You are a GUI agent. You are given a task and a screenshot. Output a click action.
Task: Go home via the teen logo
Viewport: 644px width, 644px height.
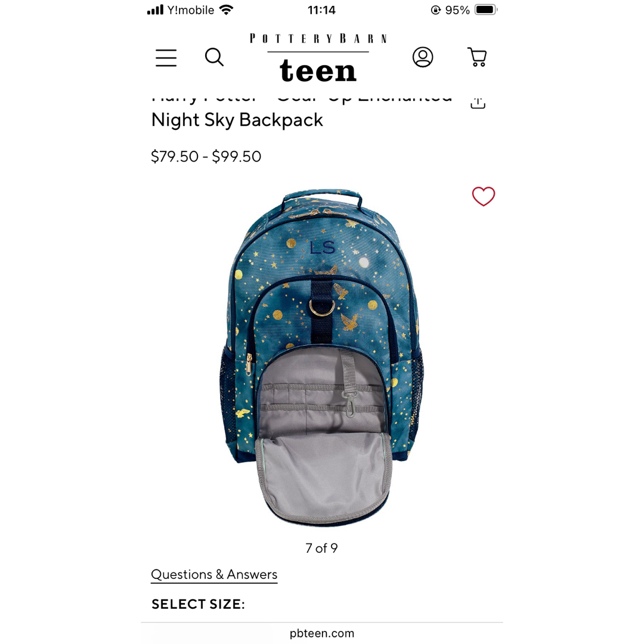click(x=318, y=57)
